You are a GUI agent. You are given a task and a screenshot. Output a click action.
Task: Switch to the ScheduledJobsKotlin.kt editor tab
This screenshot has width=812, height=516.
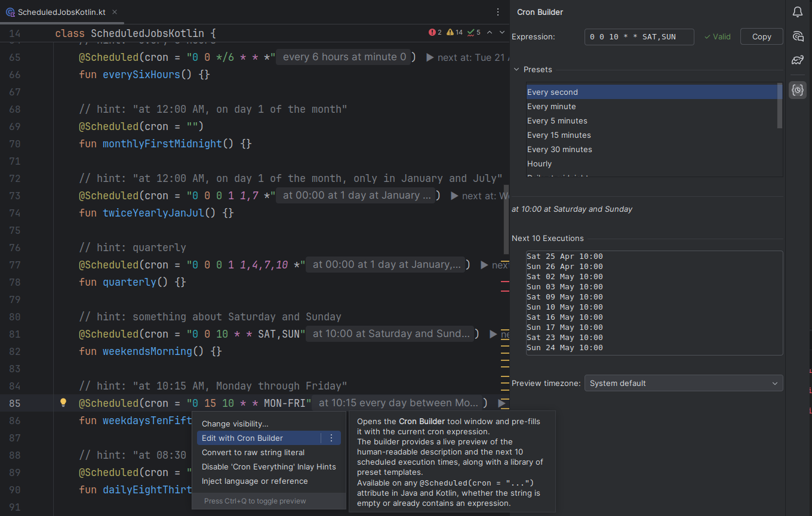61,12
